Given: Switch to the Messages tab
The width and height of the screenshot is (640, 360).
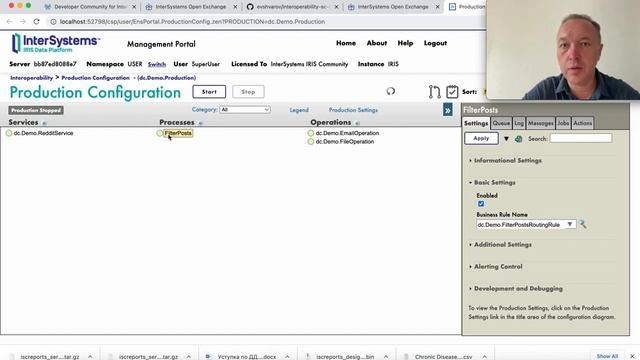Looking at the screenshot, I should (540, 123).
